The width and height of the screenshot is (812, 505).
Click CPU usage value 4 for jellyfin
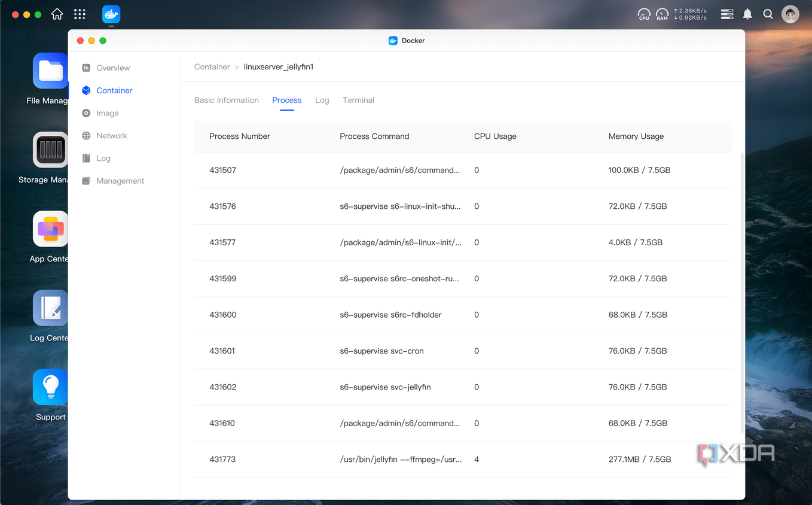click(477, 460)
